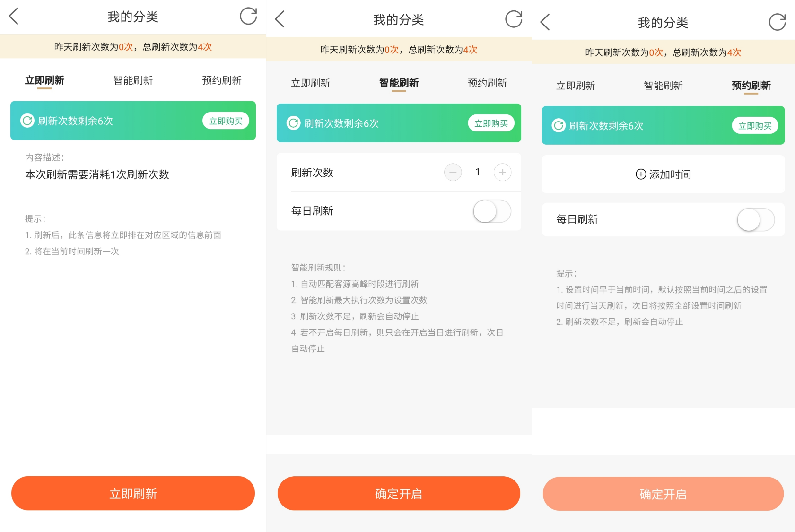Screen dimensions: 795x532
Task: Select 智能刷新 tab on right screen
Action: coord(663,86)
